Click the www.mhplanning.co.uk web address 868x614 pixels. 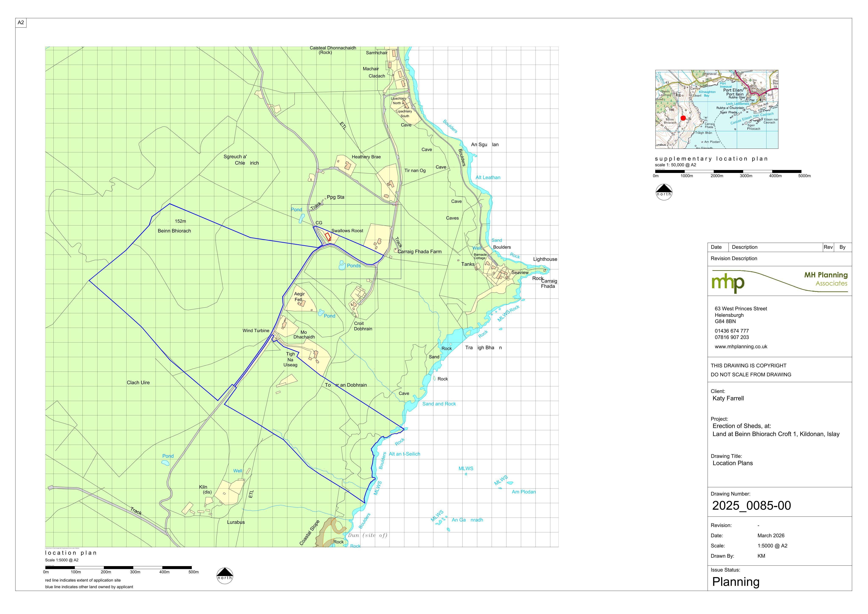pyautogui.click(x=741, y=346)
